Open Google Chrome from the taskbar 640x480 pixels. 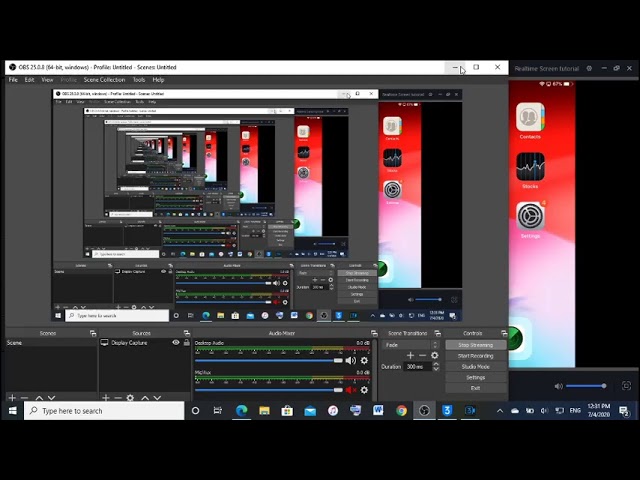point(401,411)
